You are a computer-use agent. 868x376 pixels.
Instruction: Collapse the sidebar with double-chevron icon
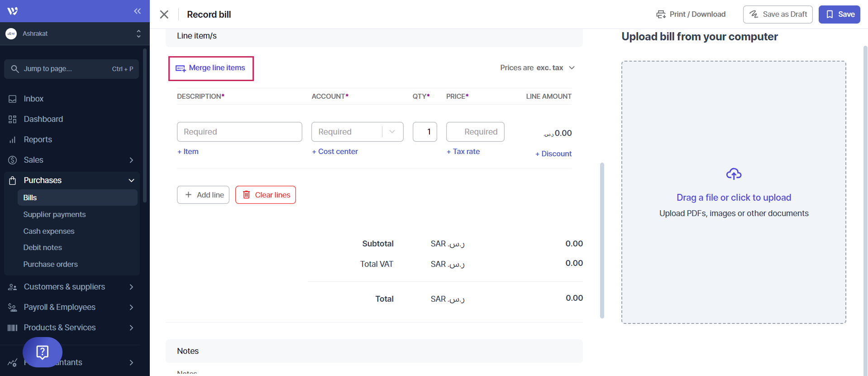coord(137,11)
